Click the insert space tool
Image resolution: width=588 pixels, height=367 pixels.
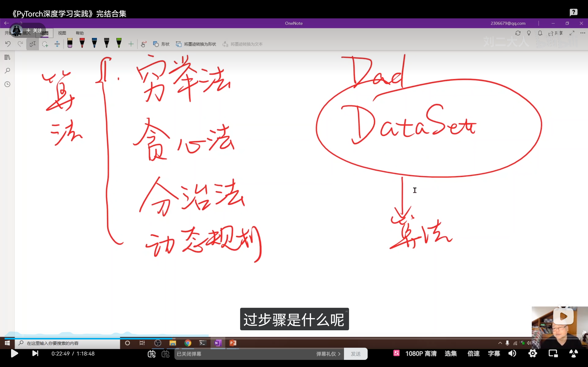tap(57, 44)
